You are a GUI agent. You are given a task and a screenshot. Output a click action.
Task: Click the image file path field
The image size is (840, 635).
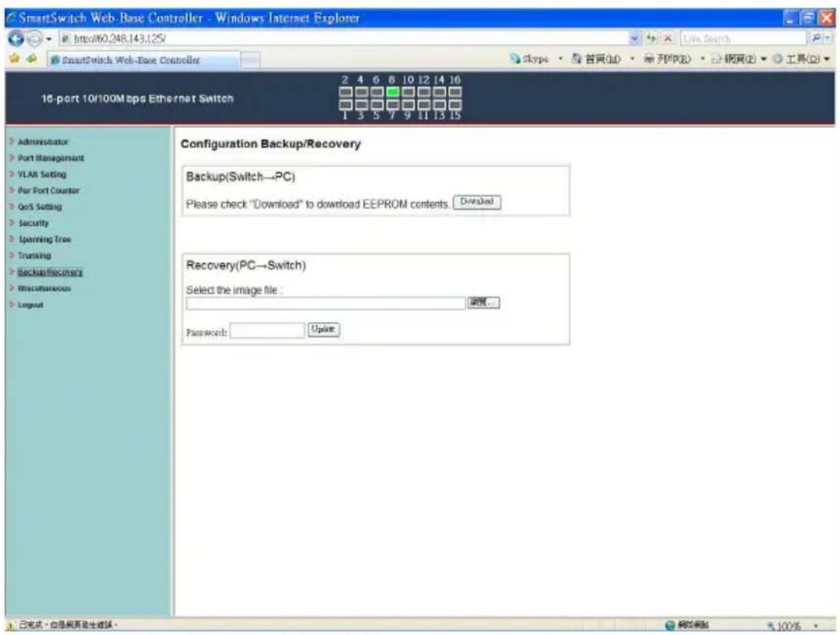tap(326, 303)
